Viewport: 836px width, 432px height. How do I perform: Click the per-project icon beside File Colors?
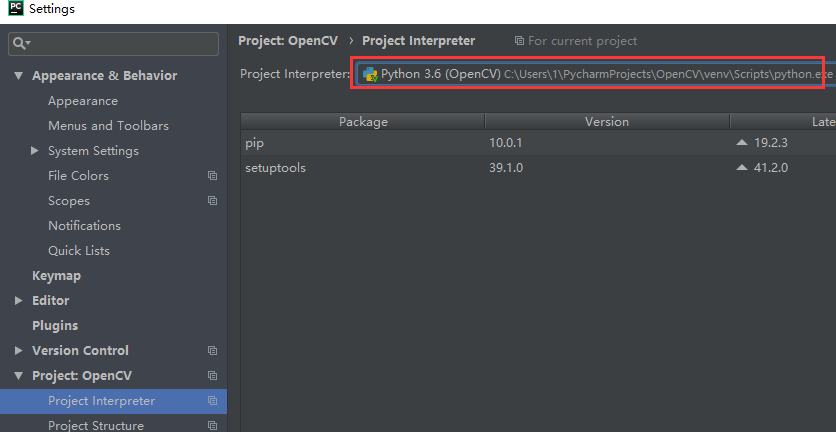(x=212, y=176)
